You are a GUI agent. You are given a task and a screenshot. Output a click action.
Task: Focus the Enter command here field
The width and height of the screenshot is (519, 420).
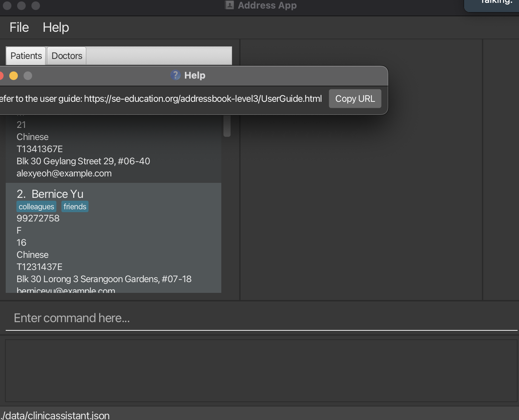coord(261,318)
